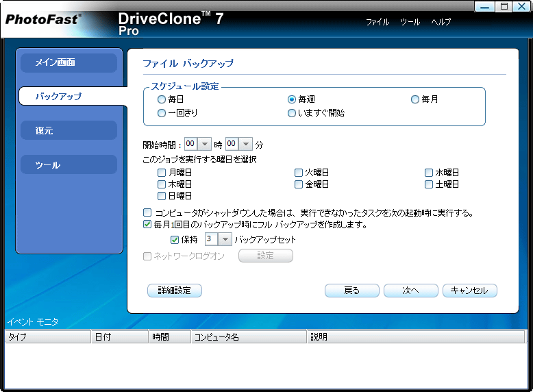
Task: Click the backup set count field showing 3
Action: pyautogui.click(x=212, y=239)
